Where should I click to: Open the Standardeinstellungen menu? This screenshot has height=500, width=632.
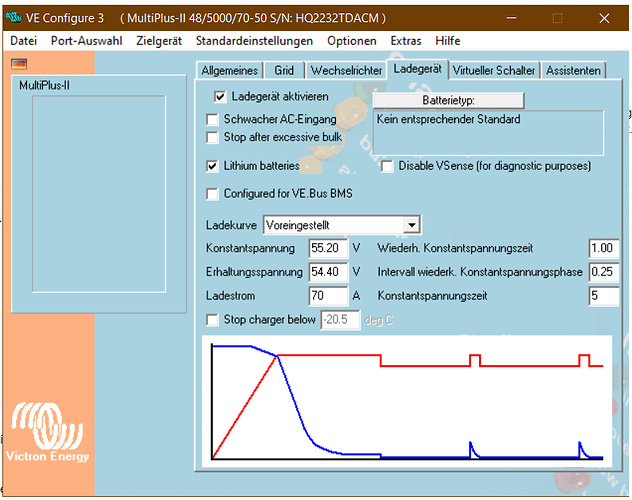point(254,41)
